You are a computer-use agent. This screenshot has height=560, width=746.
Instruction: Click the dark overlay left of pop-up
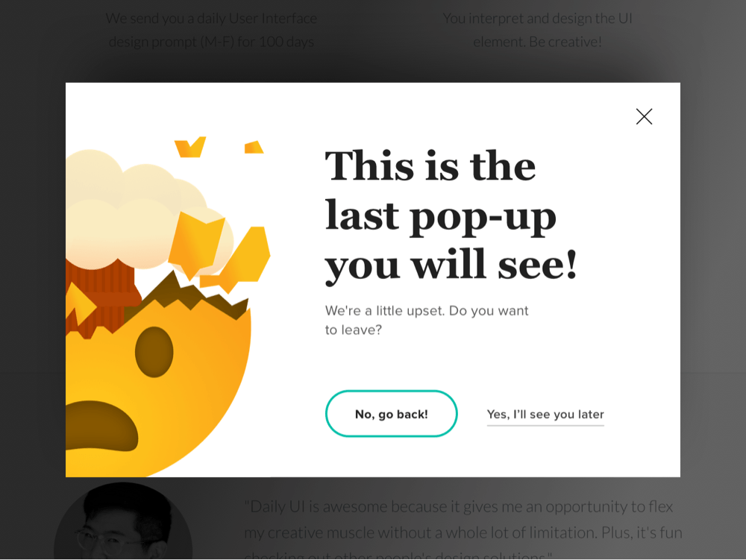[x=32, y=280]
